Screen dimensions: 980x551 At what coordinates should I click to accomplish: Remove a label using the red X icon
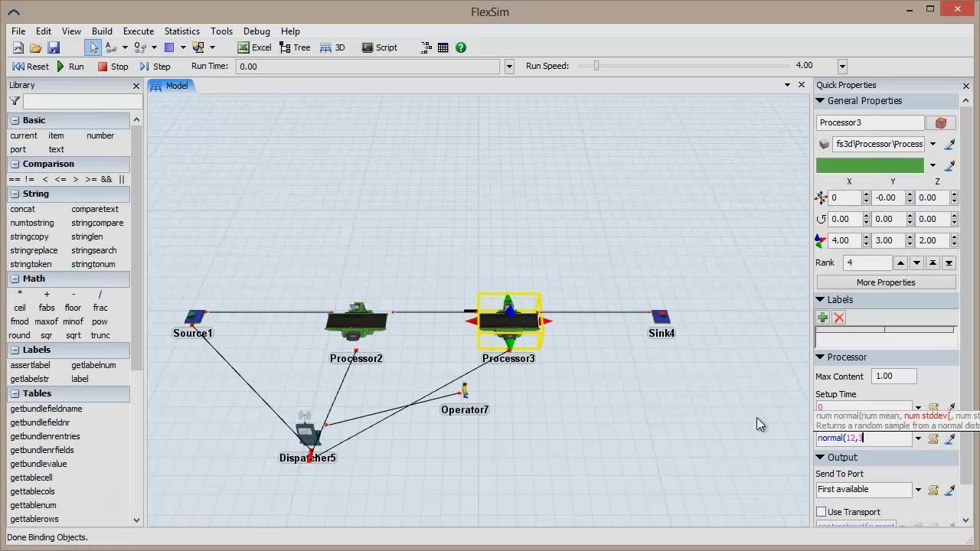pyautogui.click(x=839, y=318)
